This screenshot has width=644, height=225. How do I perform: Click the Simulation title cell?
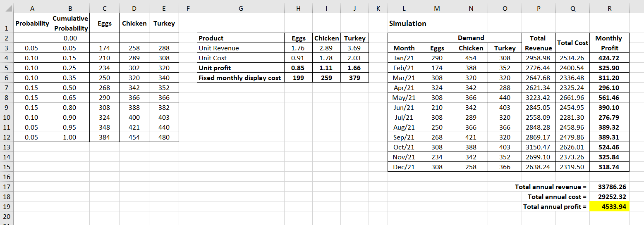point(408,24)
